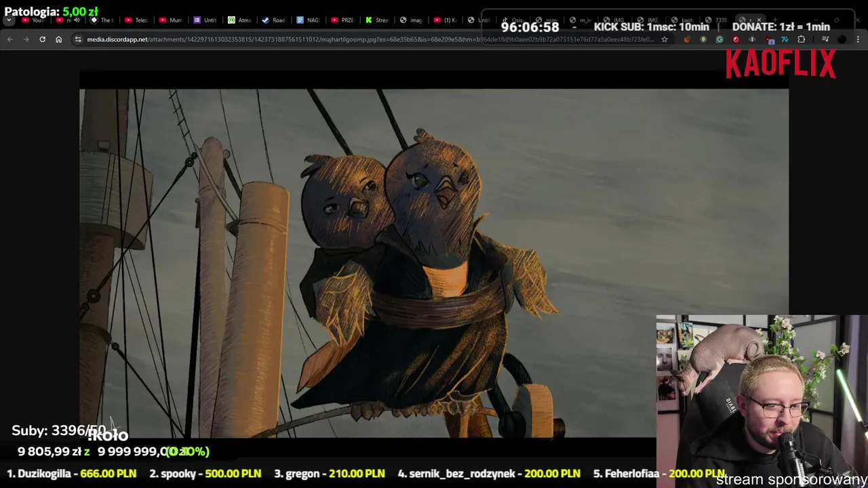Close the active image tab
Screen dimensions: 868x488
[759, 20]
